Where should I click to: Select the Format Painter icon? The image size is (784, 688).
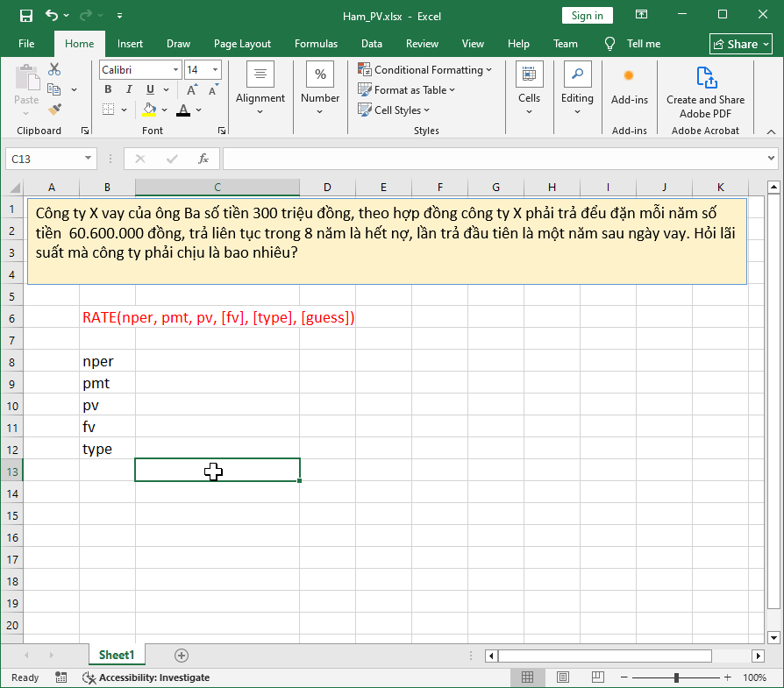click(53, 110)
